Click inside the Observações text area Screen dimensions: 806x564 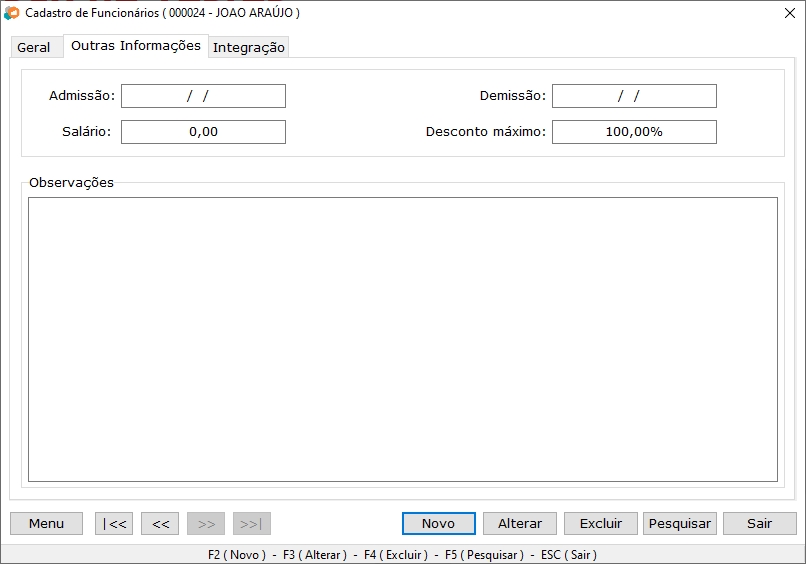[402, 339]
